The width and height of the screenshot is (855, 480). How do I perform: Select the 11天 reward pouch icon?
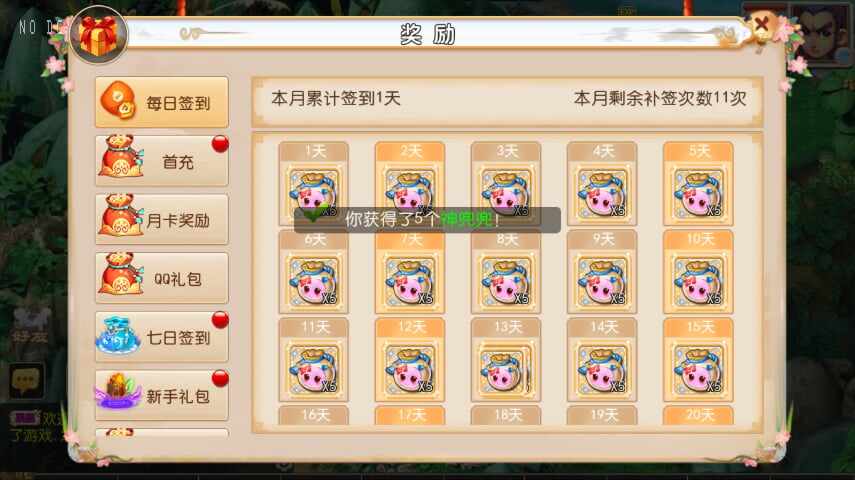click(314, 370)
